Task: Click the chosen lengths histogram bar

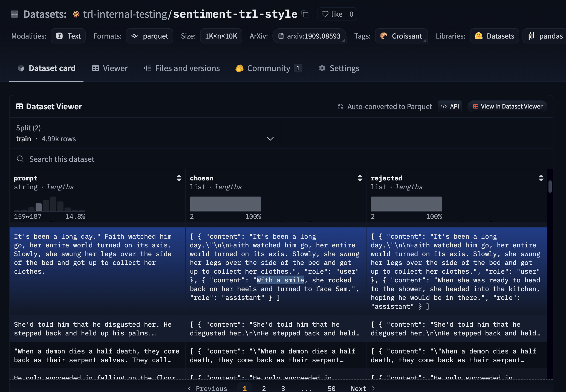Action: pos(226,204)
